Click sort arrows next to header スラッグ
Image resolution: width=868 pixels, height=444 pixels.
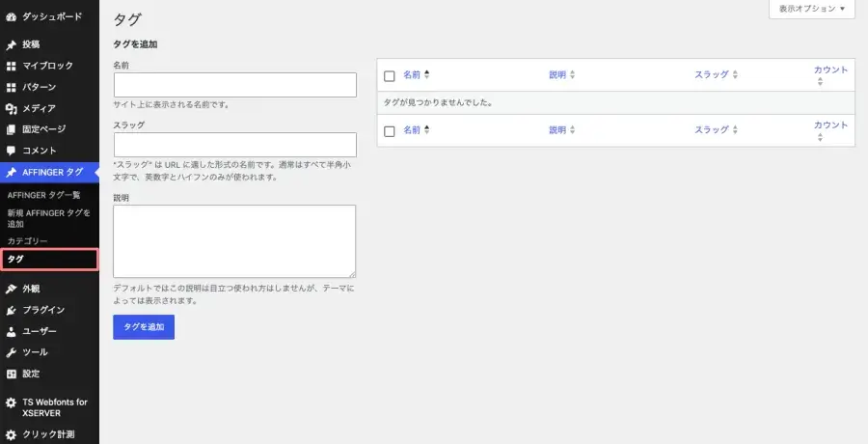click(735, 74)
